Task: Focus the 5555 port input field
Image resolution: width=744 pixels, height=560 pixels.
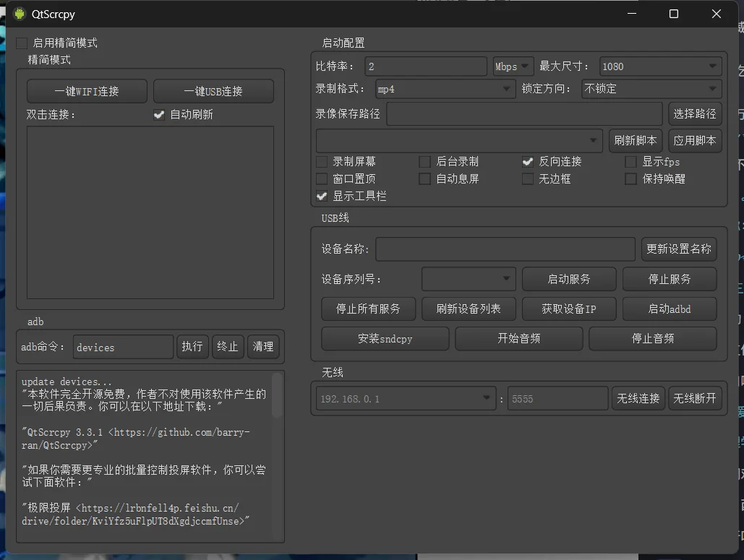Action: (557, 398)
